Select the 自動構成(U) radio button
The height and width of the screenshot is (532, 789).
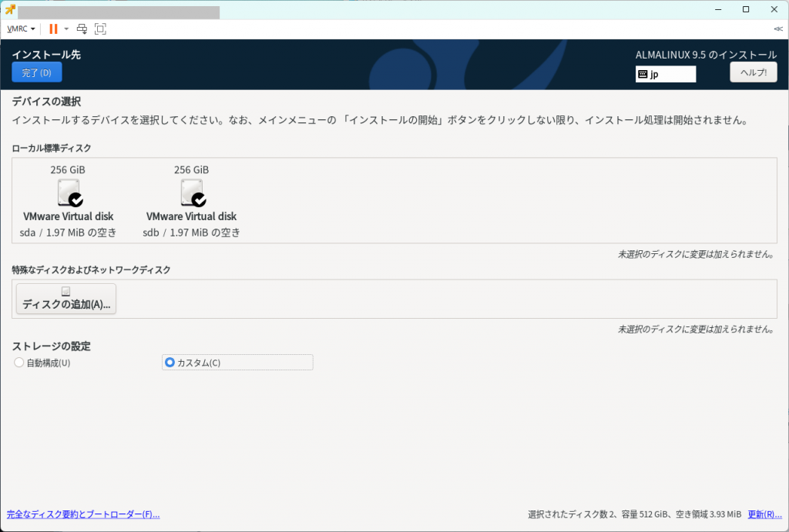click(18, 363)
